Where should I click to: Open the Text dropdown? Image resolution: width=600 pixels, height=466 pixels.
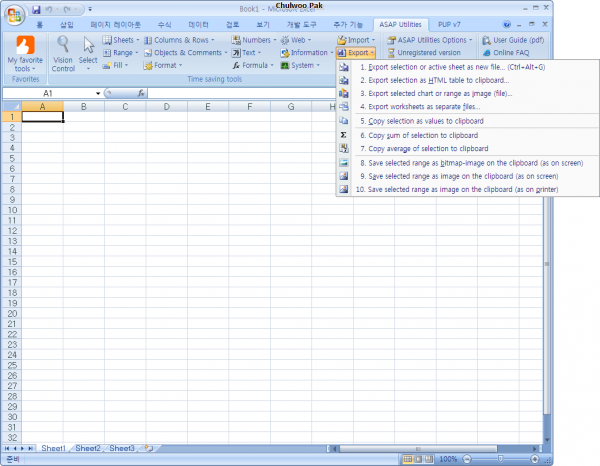click(247, 53)
